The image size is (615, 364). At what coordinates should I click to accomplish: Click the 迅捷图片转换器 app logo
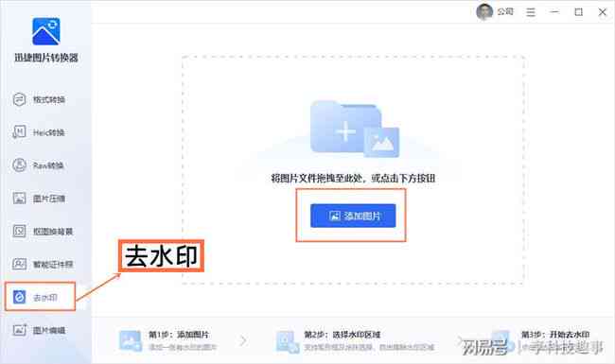[46, 31]
